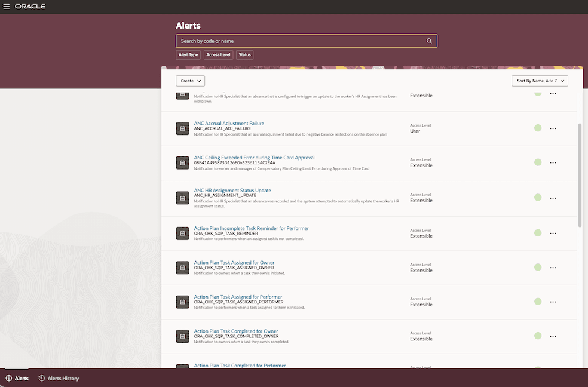Screen dimensions: 588x387
Task: Click the Oracle logo
Action: 30,7
